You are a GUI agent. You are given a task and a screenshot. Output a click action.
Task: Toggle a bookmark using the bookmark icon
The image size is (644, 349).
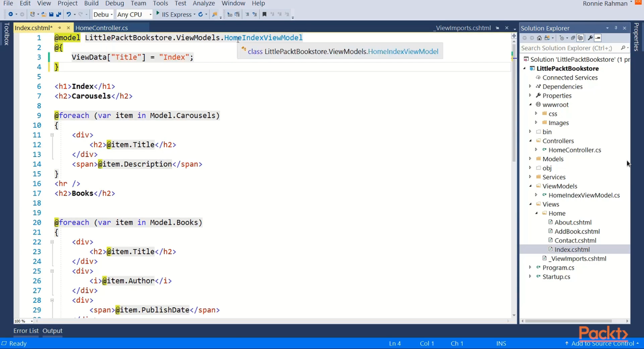264,14
